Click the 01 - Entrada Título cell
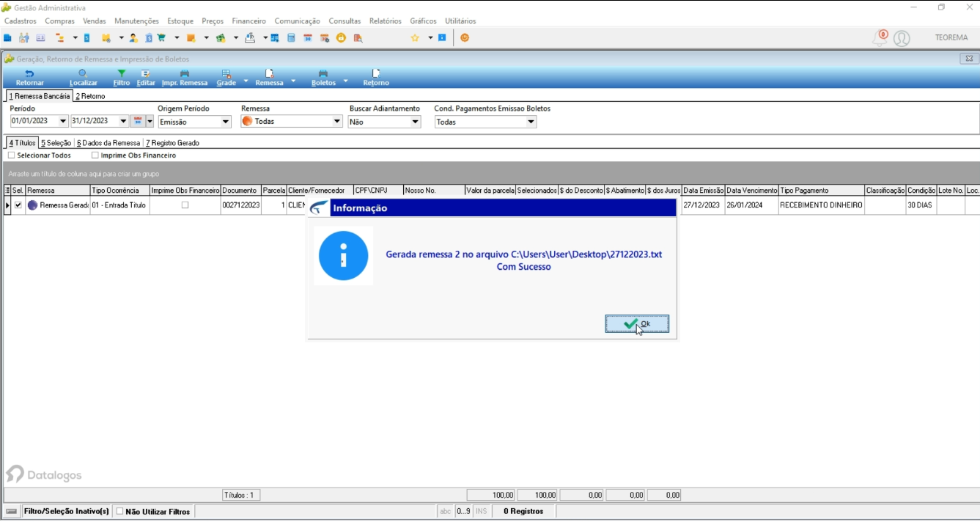Image resolution: width=980 pixels, height=522 pixels. point(119,205)
